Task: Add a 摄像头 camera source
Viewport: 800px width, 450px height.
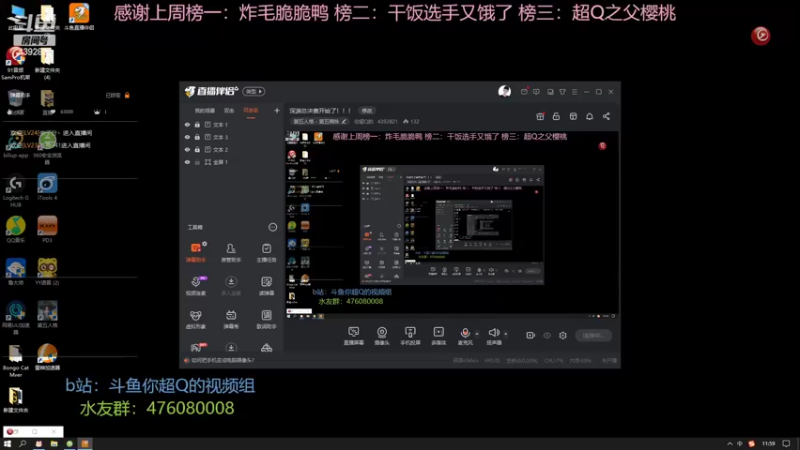Action: pos(382,336)
